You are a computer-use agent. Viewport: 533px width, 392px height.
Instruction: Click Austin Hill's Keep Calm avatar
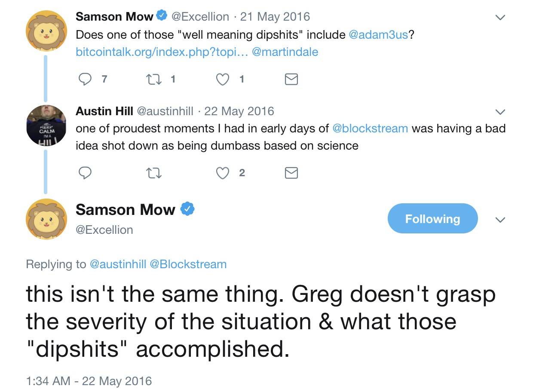tap(46, 125)
